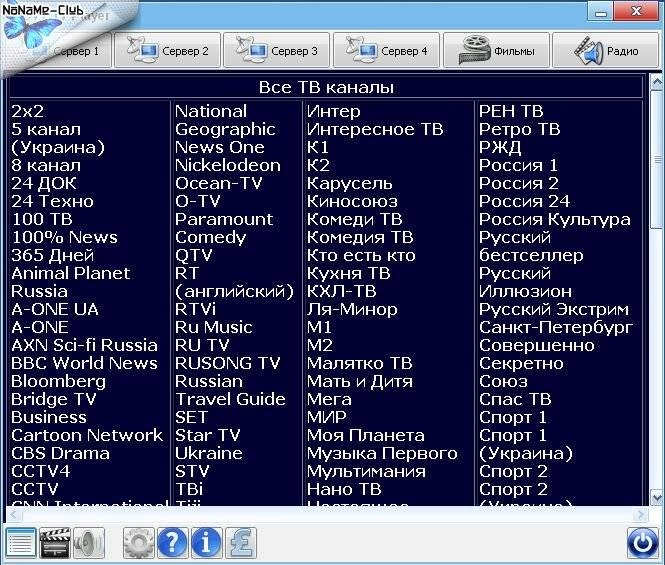Switch to Сервер 2 tab
Viewport: 665px width, 565px height.
tap(168, 50)
